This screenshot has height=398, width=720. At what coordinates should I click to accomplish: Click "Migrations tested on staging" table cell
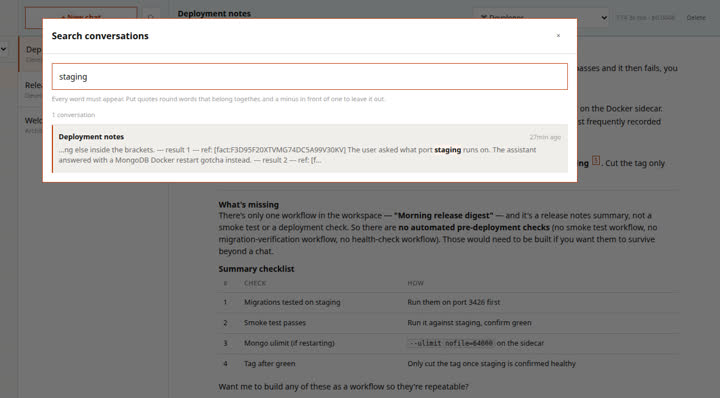[292, 302]
